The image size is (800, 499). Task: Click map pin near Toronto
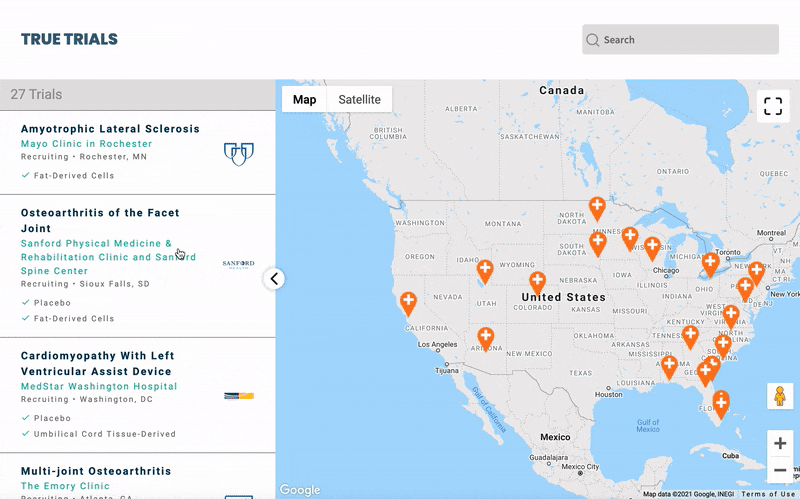(710, 265)
